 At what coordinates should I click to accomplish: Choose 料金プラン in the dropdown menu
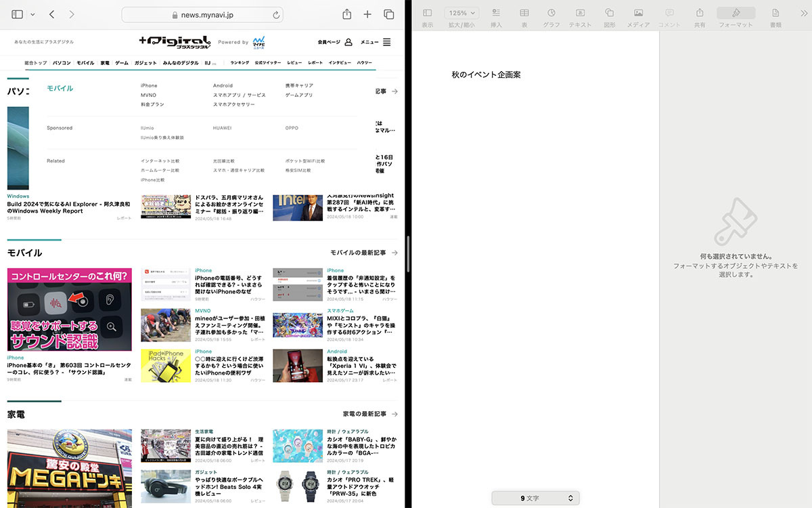[x=152, y=104]
